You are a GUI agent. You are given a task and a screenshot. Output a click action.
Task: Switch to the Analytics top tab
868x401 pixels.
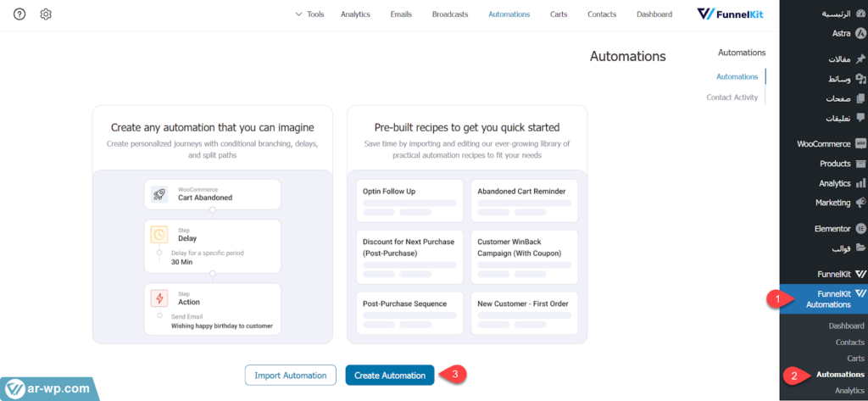[x=355, y=14]
